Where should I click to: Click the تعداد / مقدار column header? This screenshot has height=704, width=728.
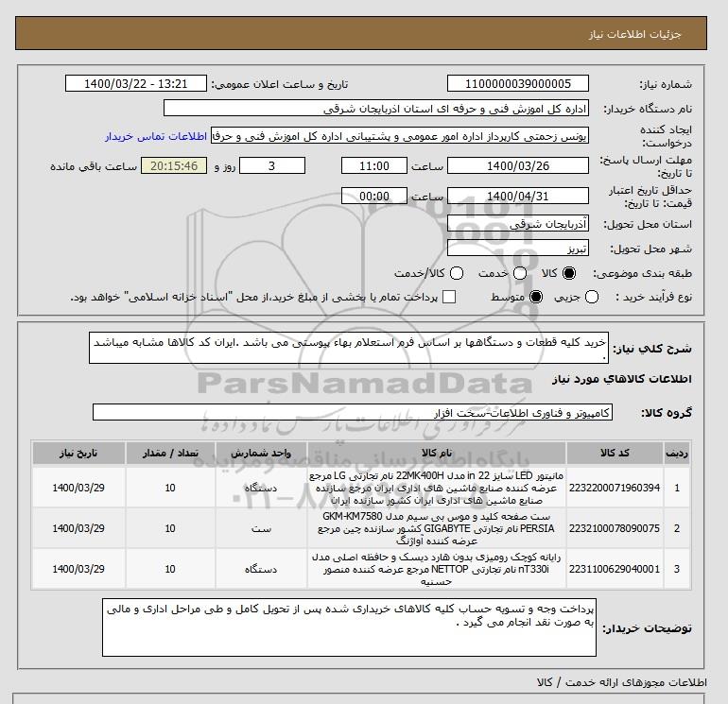tap(170, 454)
